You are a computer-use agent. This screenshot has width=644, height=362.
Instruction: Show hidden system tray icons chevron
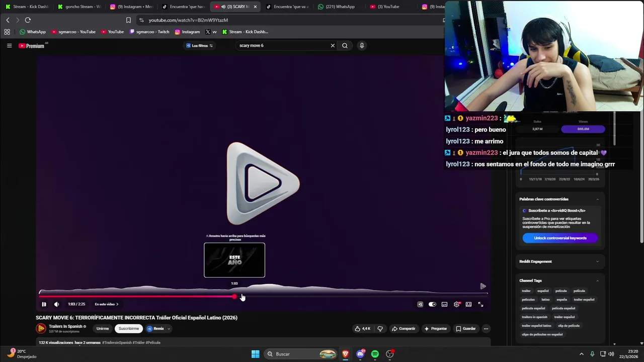[582, 354]
